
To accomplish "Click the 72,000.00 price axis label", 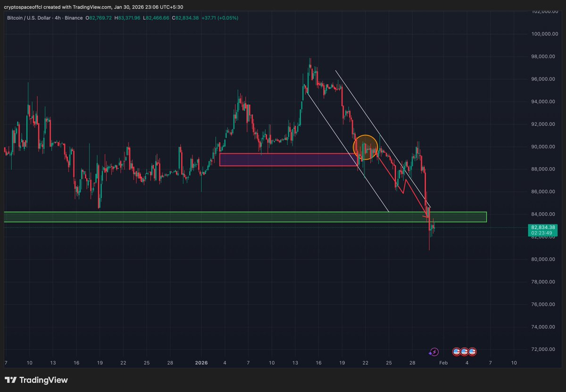I will pos(543,349).
